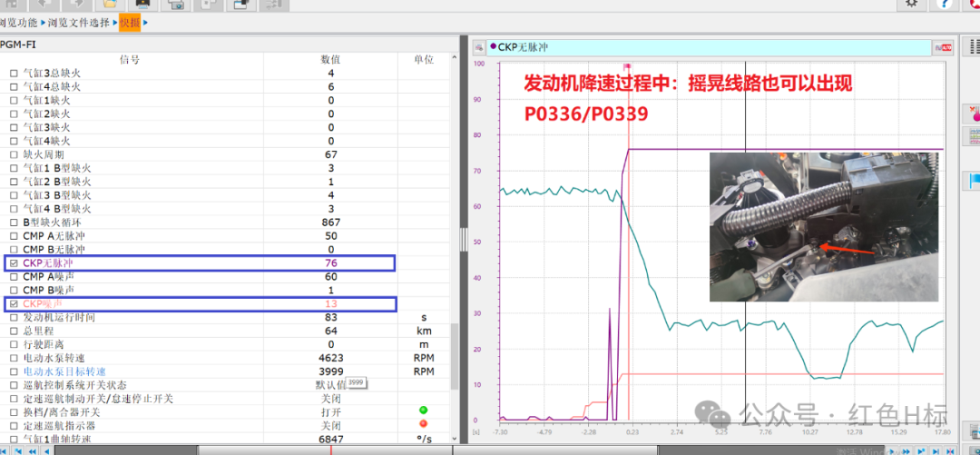Check the B型缺火循环 checkbox
The width and height of the screenshot is (980, 455).
[x=14, y=223]
